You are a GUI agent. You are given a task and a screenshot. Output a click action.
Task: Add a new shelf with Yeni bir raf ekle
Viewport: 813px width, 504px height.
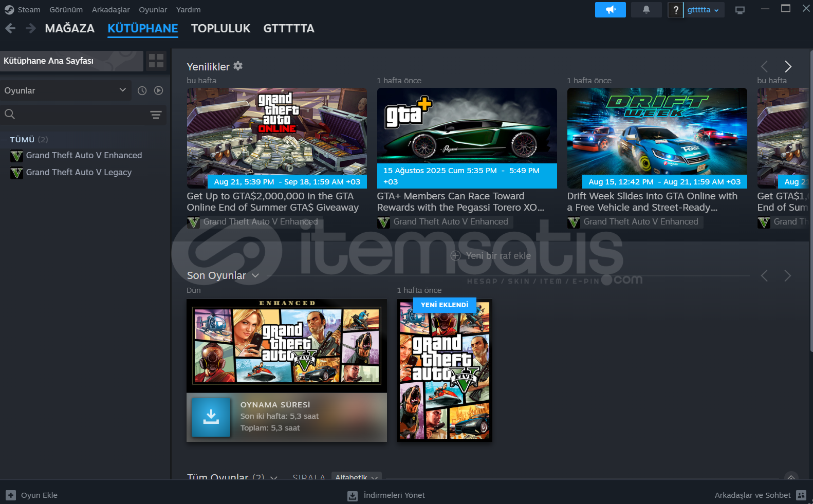tap(491, 256)
